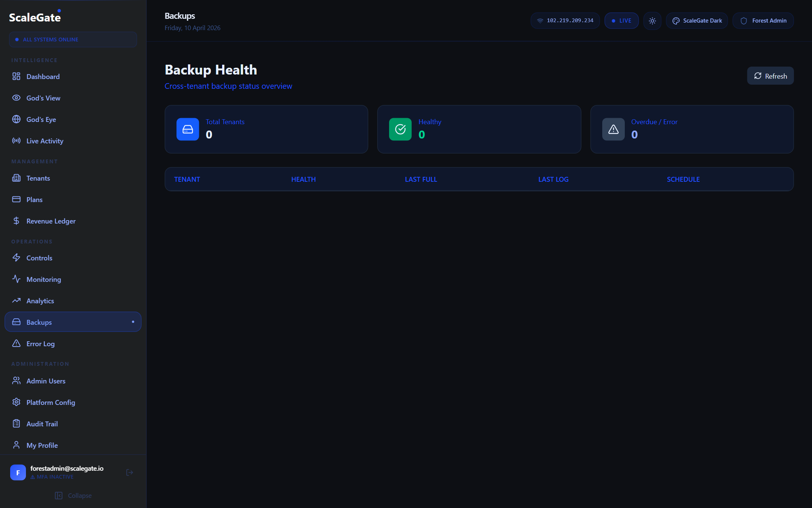The width and height of the screenshot is (812, 508).
Task: Switch to the Backups section
Action: (x=39, y=322)
